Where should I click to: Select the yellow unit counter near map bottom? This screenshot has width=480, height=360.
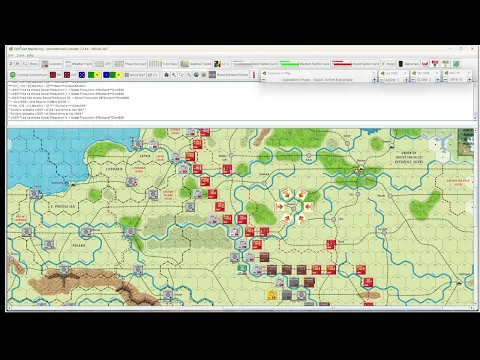point(272,295)
